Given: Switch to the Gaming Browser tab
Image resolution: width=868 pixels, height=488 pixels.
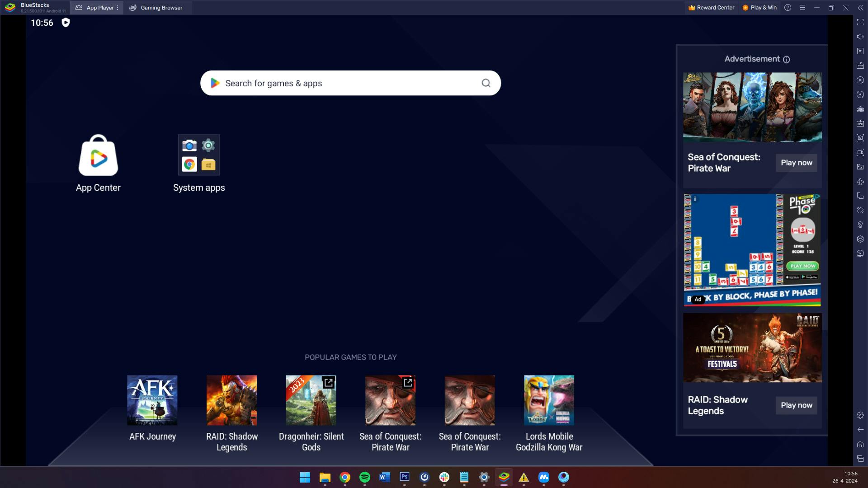Looking at the screenshot, I should pos(156,8).
